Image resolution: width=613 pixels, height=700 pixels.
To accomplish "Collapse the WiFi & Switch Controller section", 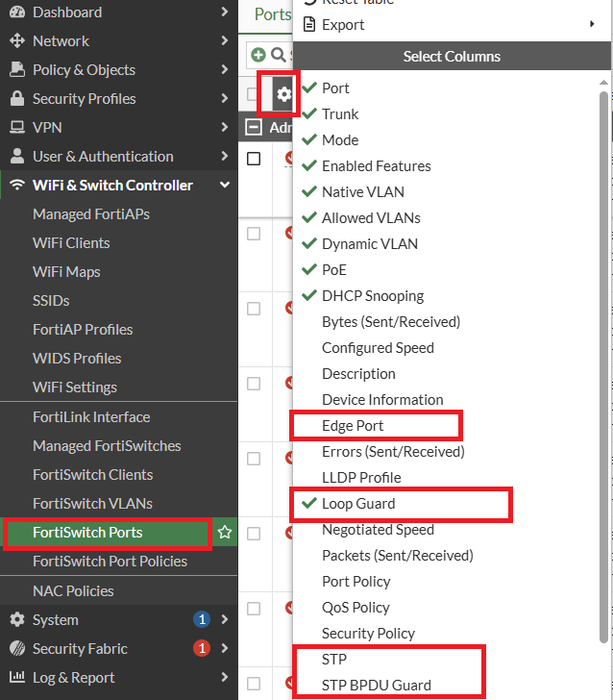I will coord(225,186).
